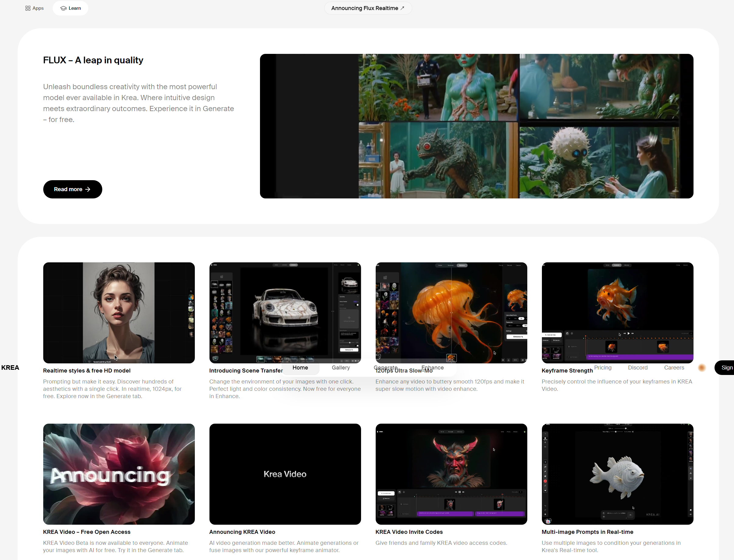Open the woman portrait Realtime styles thumbnail

(119, 312)
